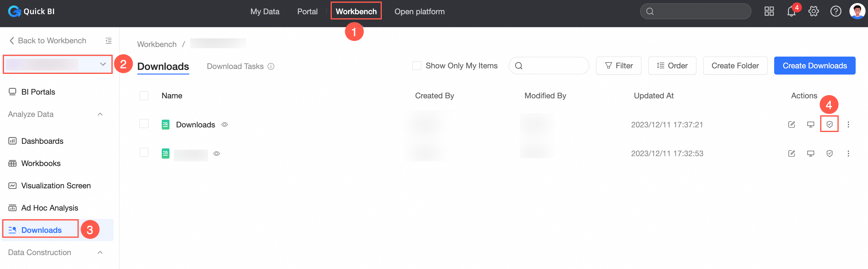Collapse the Analyze Data section
The height and width of the screenshot is (269, 868).
tap(100, 114)
